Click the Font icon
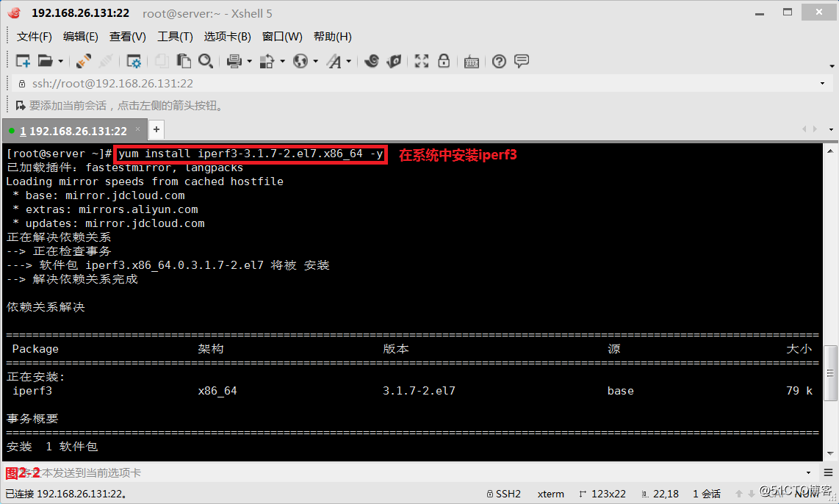839x504 pixels. click(x=334, y=61)
